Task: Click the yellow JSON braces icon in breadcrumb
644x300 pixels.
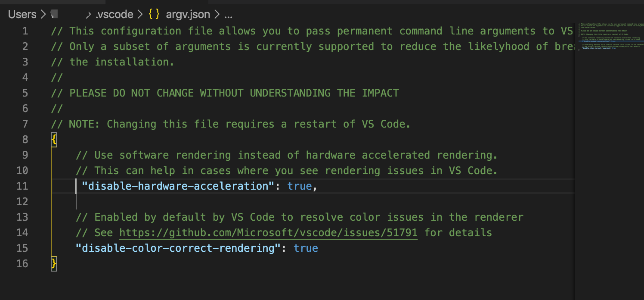Action: [x=153, y=14]
